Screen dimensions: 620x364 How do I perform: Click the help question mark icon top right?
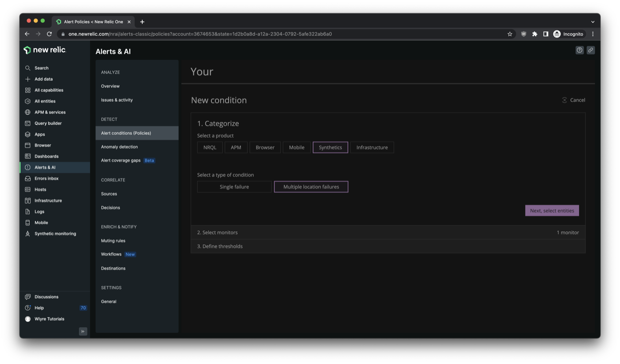tap(579, 50)
